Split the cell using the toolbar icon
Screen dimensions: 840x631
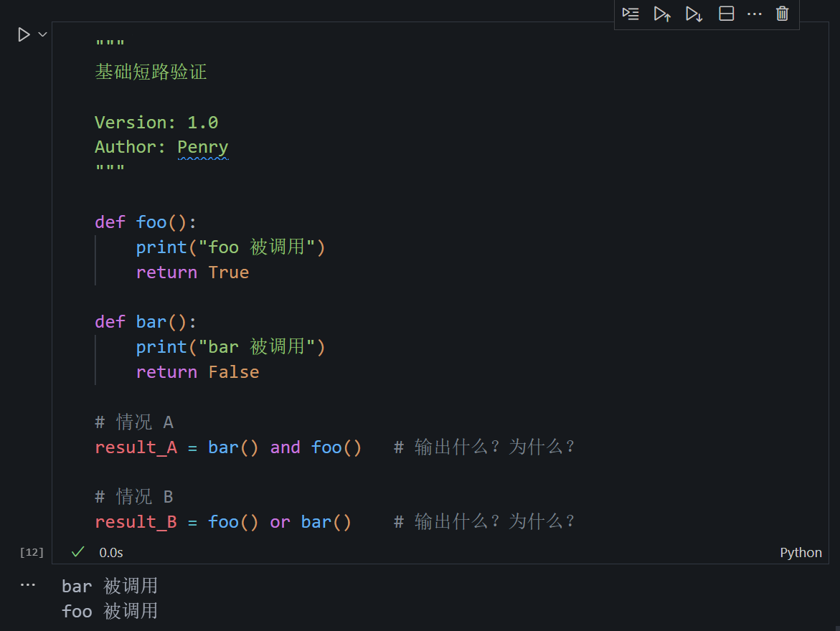click(726, 14)
